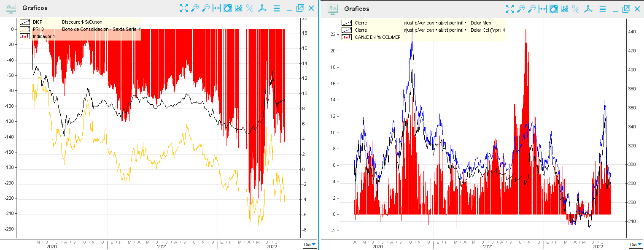This screenshot has height=250, width=644.
Task: Toggle 'ajust por infl' marker on Dolar Mep row
Action: coord(465,23)
